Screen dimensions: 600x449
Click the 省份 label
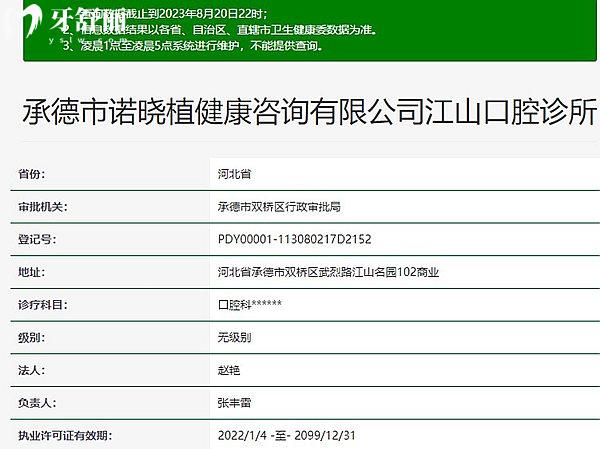[31, 174]
